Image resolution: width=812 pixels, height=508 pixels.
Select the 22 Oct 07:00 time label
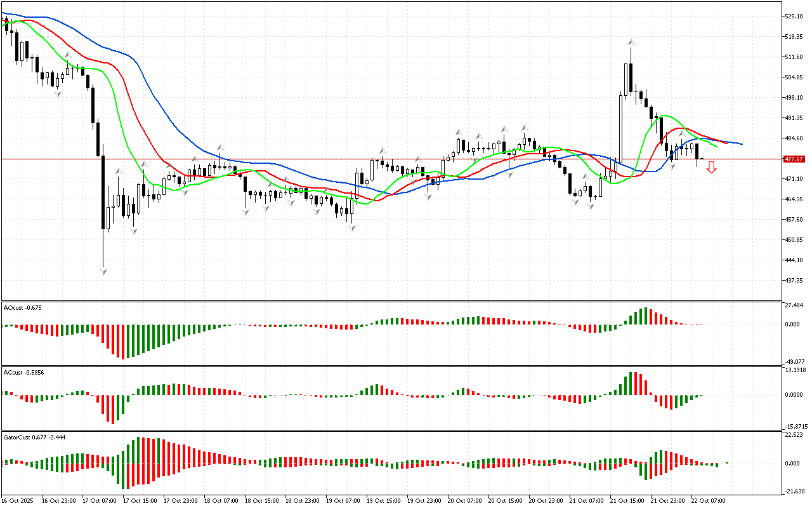[x=709, y=501]
